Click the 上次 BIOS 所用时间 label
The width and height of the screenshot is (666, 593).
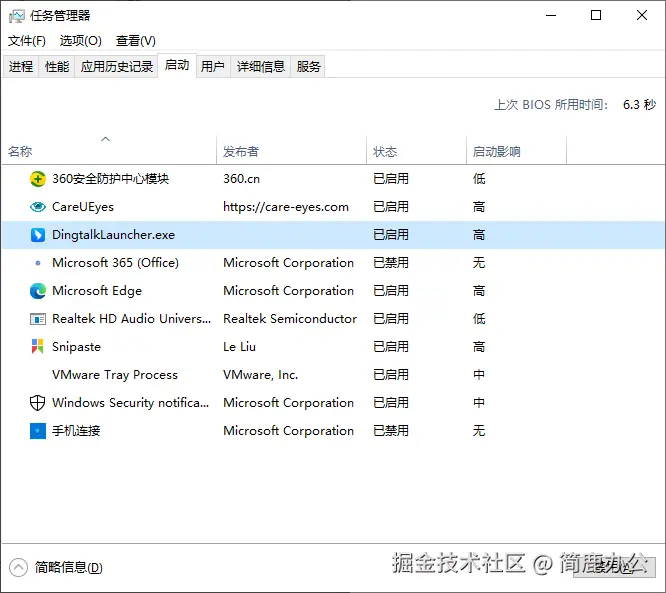click(551, 104)
